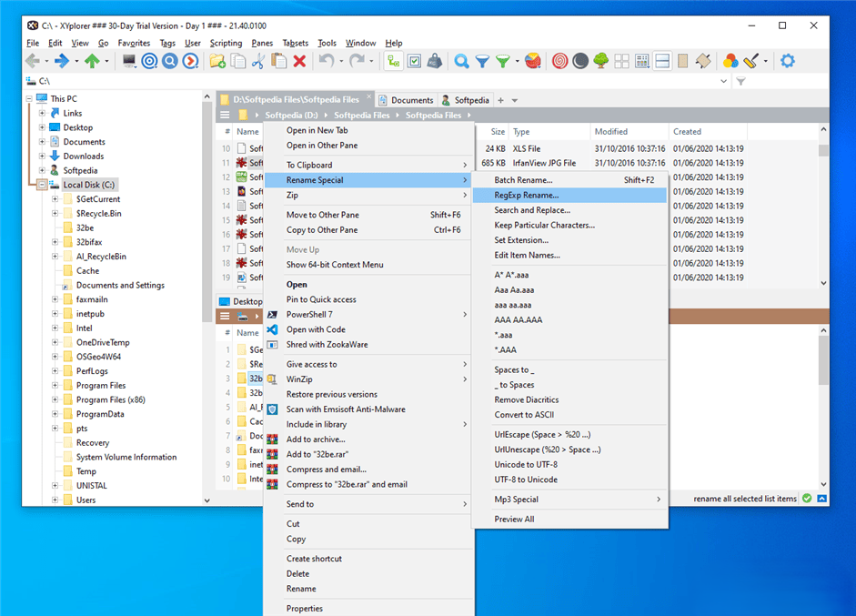Create a new folder from the toolbar
The image size is (856, 616).
point(217,61)
